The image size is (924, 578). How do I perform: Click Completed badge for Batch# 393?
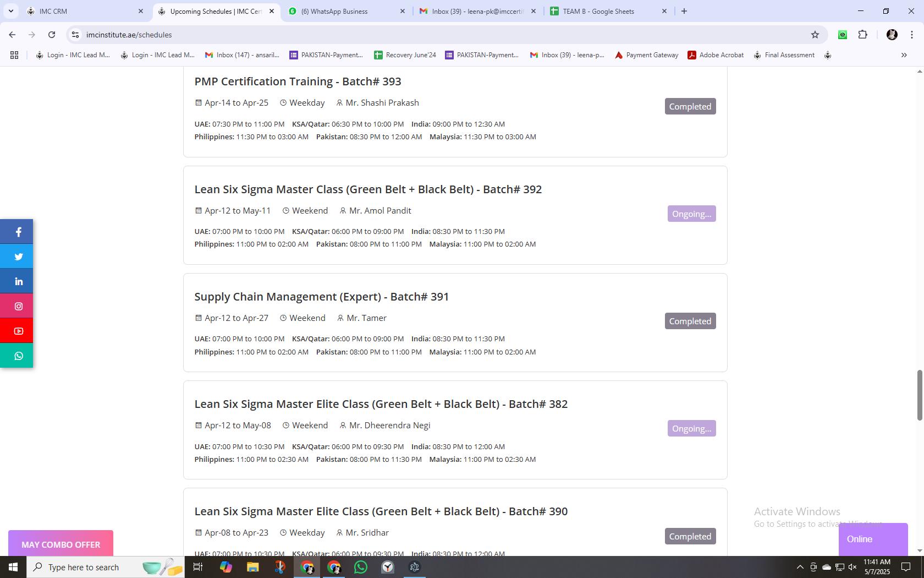[x=690, y=106]
